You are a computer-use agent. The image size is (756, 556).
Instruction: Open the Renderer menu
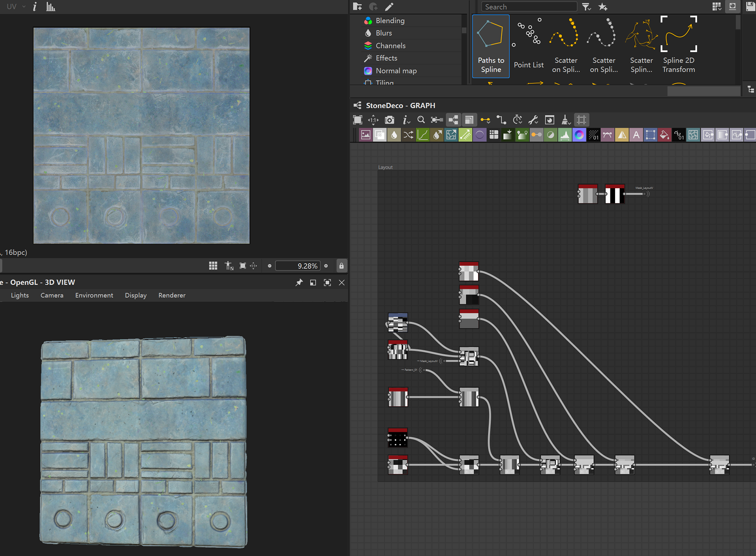pyautogui.click(x=172, y=295)
